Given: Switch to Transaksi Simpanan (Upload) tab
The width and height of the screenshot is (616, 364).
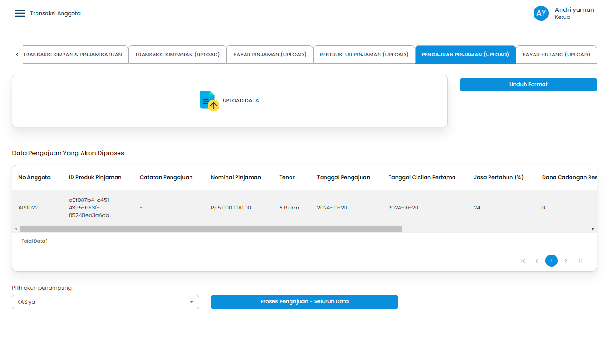Looking at the screenshot, I should pos(177,55).
